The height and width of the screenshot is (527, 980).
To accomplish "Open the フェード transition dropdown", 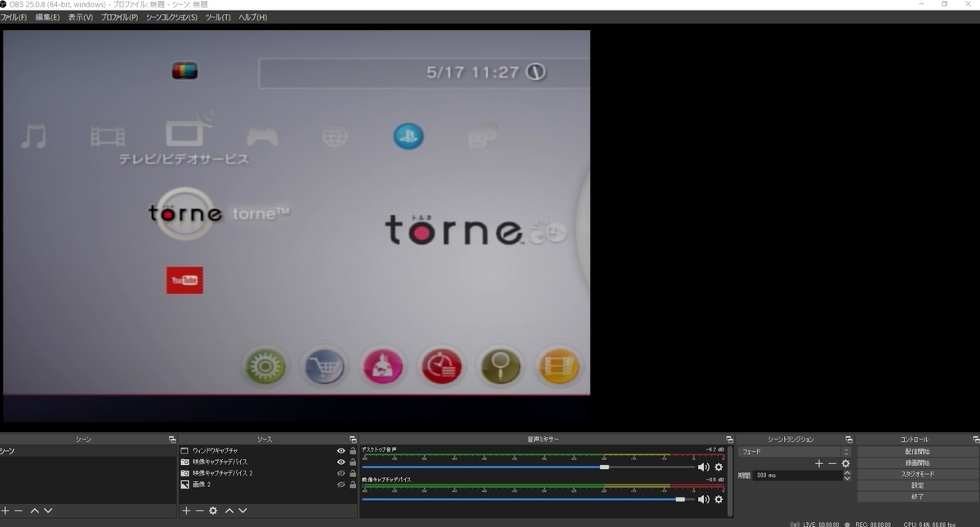I will click(x=795, y=452).
